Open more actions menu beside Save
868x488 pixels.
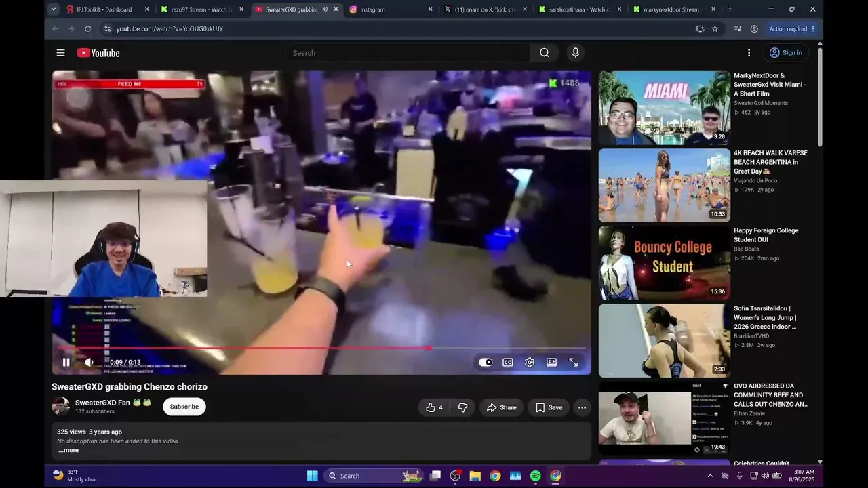coord(582,407)
